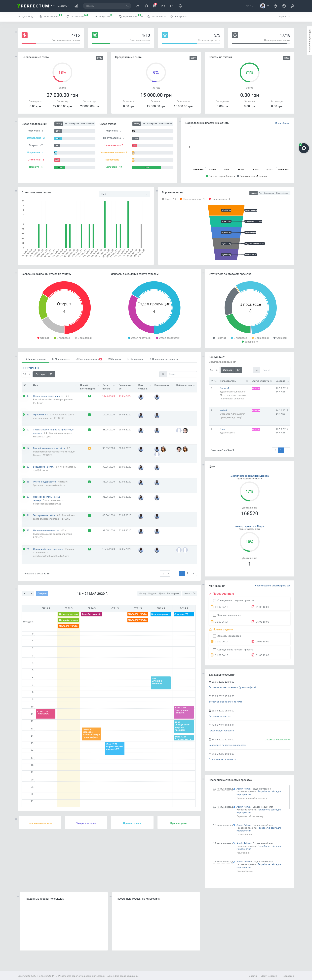Open the help question mark icon
This screenshot has width=312, height=980.
click(284, 6)
